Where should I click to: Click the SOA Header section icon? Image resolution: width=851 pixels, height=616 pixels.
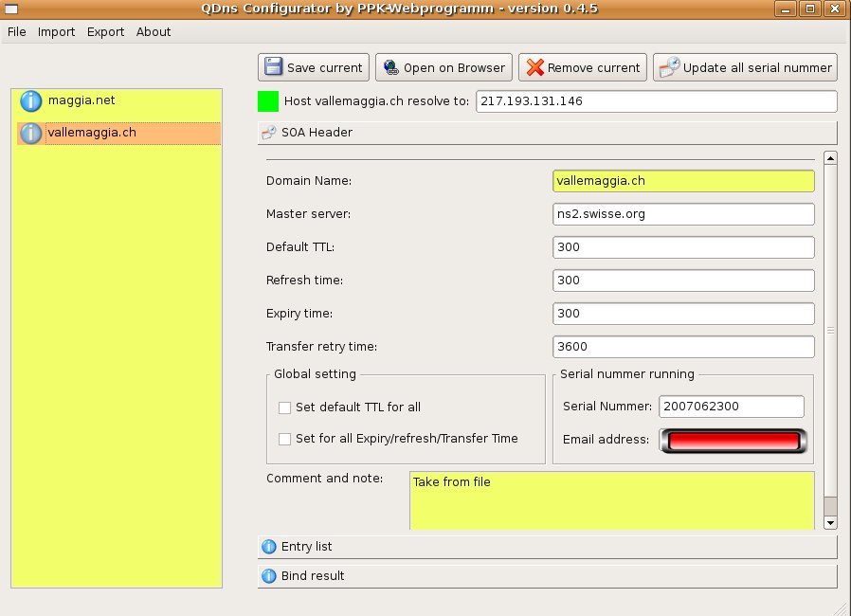point(268,133)
